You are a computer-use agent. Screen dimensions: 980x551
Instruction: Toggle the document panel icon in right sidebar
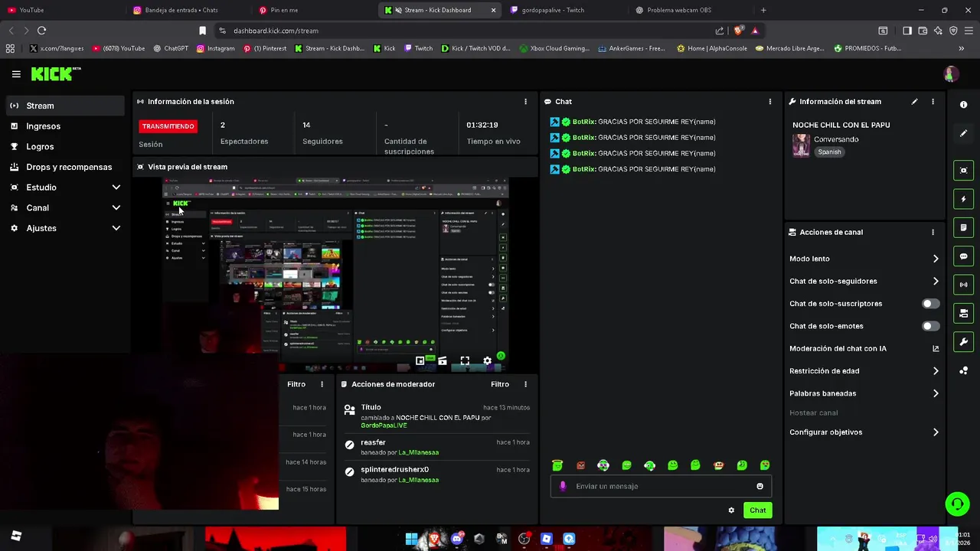[x=963, y=227]
